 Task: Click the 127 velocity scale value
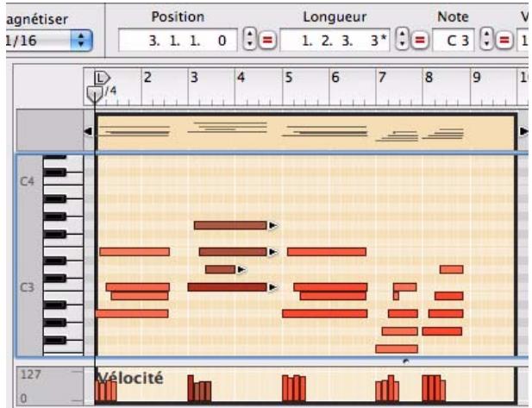pyautogui.click(x=30, y=374)
